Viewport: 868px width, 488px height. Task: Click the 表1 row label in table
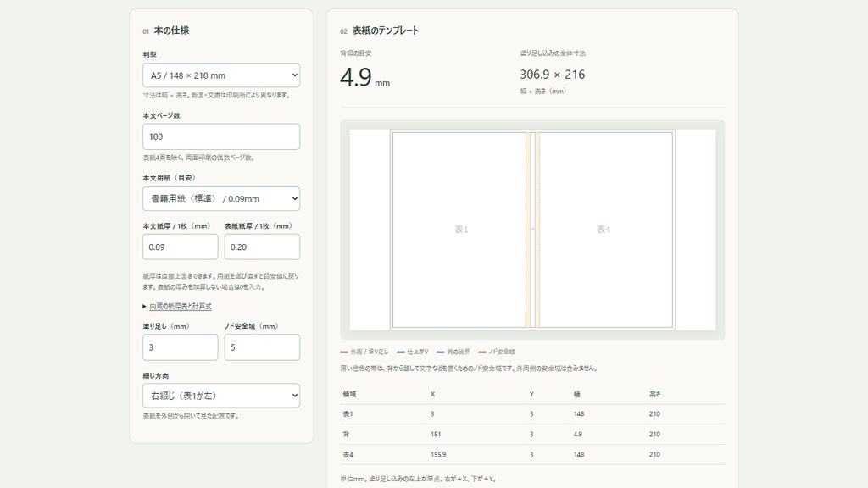tap(348, 413)
